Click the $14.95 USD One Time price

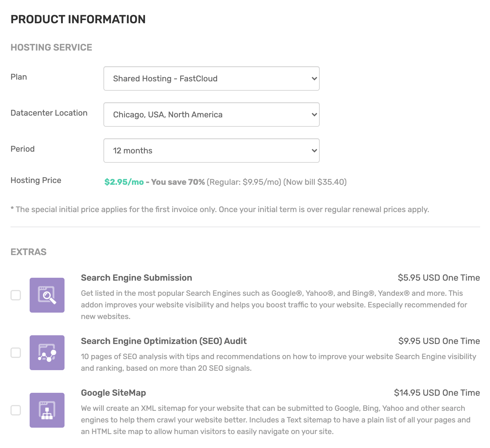click(x=437, y=393)
